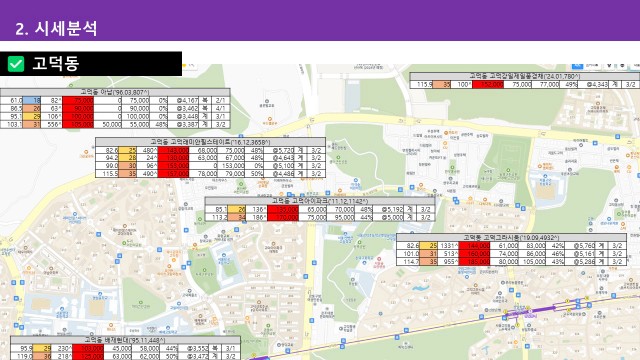The image size is (640, 360).
Task: Click the red 152,000 price cell
Action: point(488,84)
